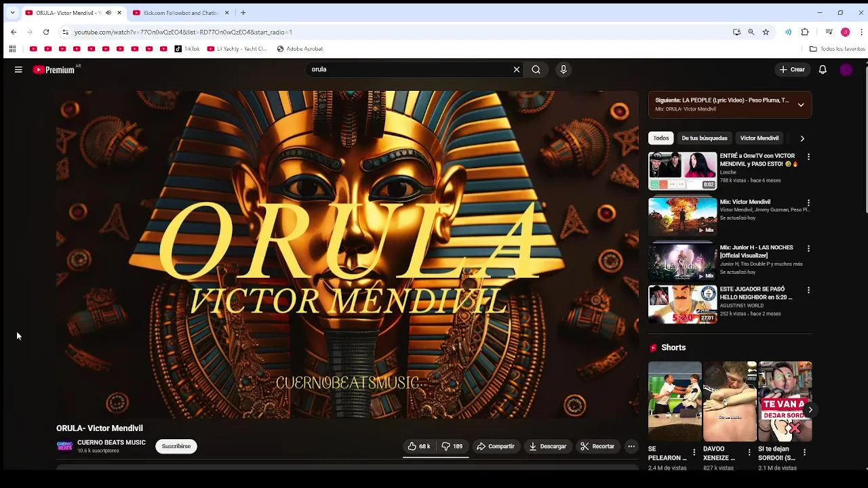The image size is (868, 488).
Task: Mute the ORULA tab via speaker icon
Action: (108, 13)
